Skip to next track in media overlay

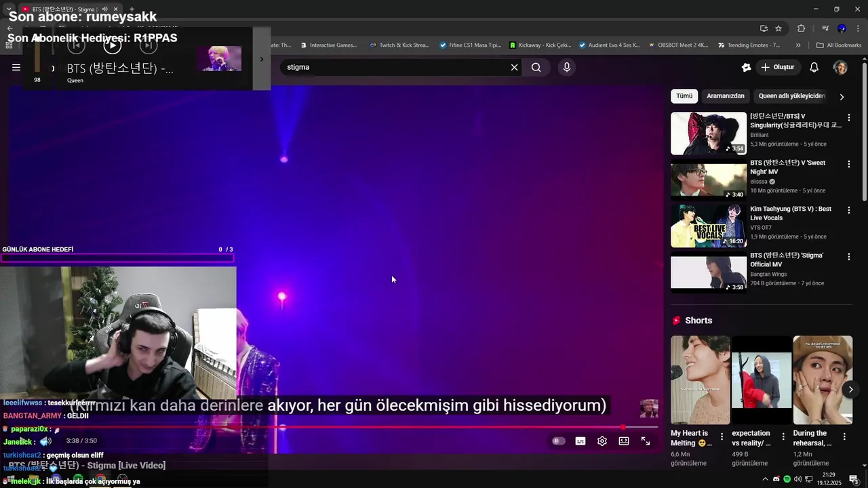(x=148, y=45)
